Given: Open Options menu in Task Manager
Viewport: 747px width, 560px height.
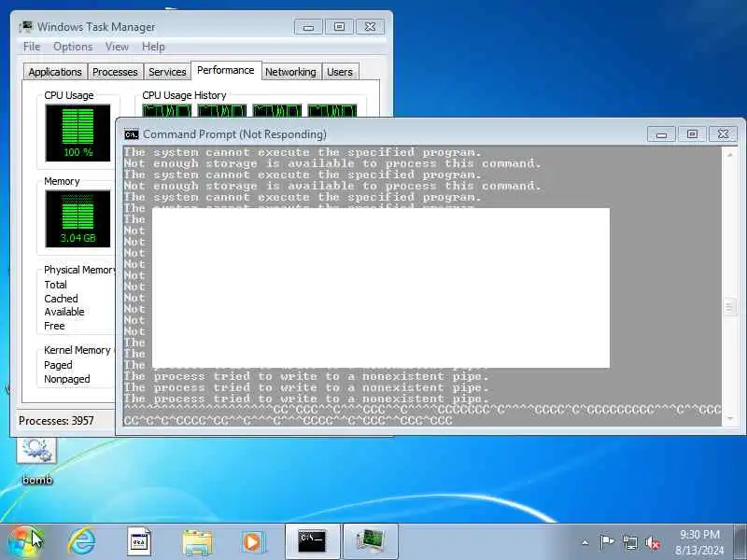Looking at the screenshot, I should coord(73,47).
